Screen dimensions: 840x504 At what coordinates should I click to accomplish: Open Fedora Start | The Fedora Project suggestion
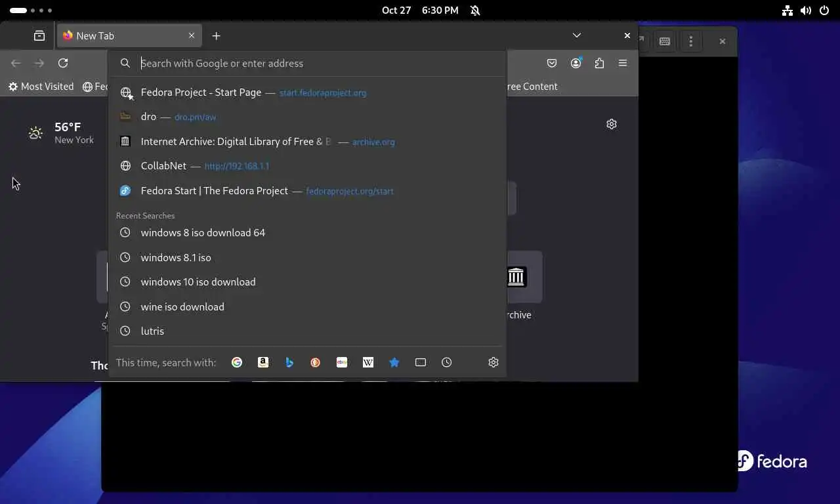point(307,191)
